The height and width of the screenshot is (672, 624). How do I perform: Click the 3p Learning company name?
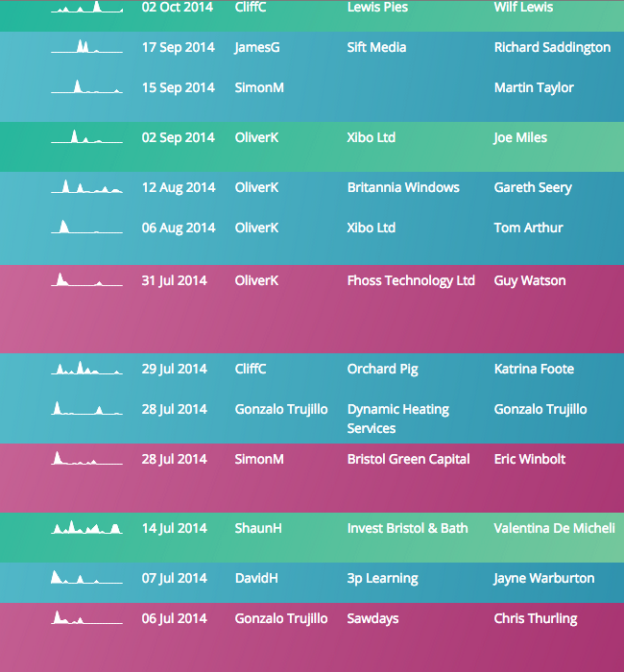coord(382,578)
